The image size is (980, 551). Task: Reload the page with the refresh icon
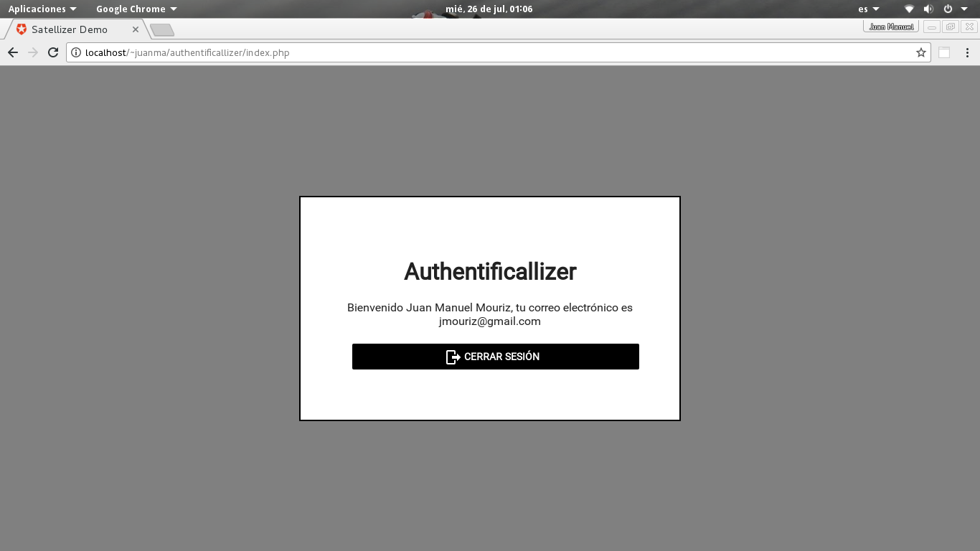(x=53, y=52)
